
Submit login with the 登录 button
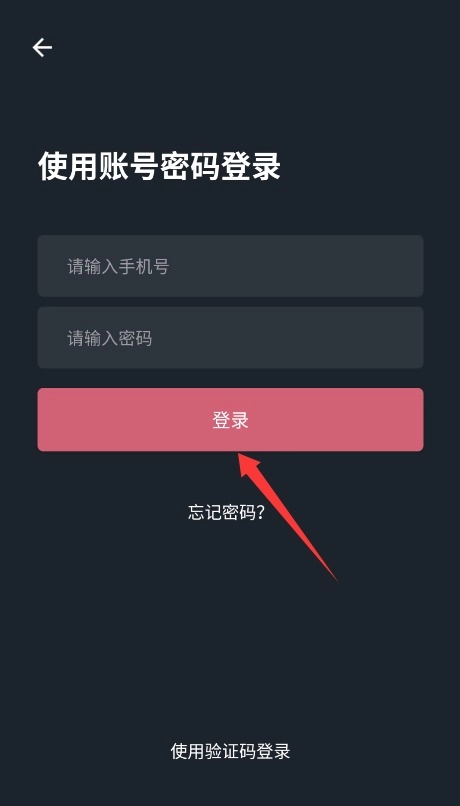tap(230, 420)
